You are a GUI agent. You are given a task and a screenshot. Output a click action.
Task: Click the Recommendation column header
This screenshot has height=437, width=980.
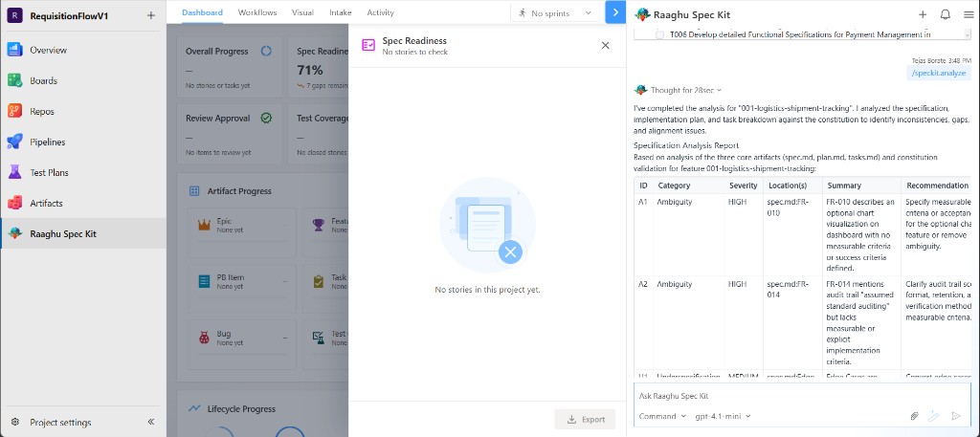(937, 186)
